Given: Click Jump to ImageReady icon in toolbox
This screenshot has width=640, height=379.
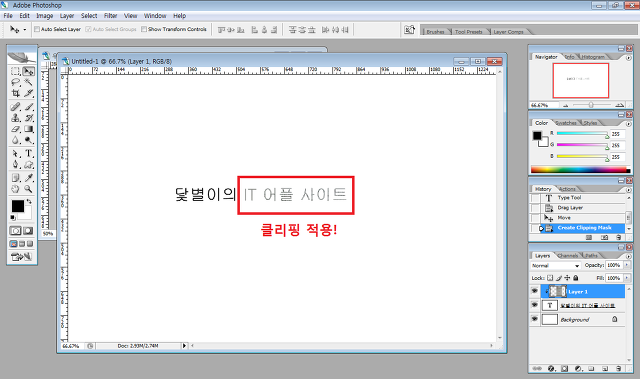Looking at the screenshot, I should [x=22, y=257].
